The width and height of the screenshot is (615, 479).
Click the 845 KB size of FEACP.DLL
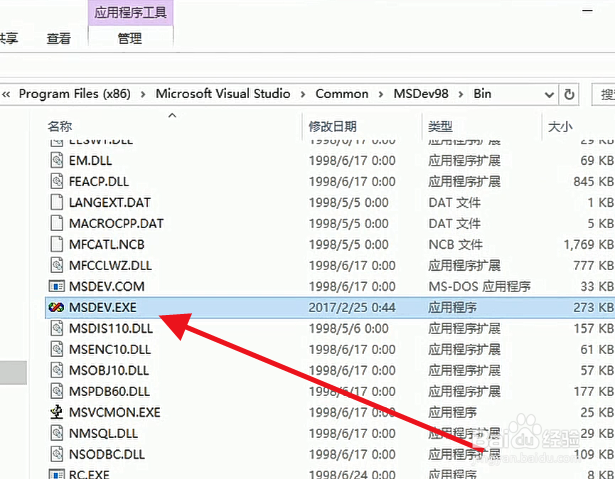(x=593, y=181)
